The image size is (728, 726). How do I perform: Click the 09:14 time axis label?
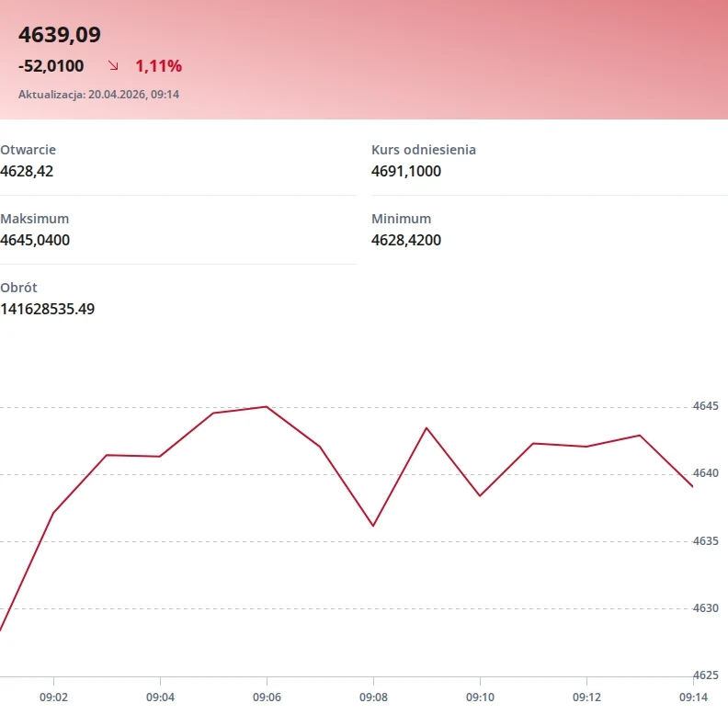pyautogui.click(x=693, y=698)
